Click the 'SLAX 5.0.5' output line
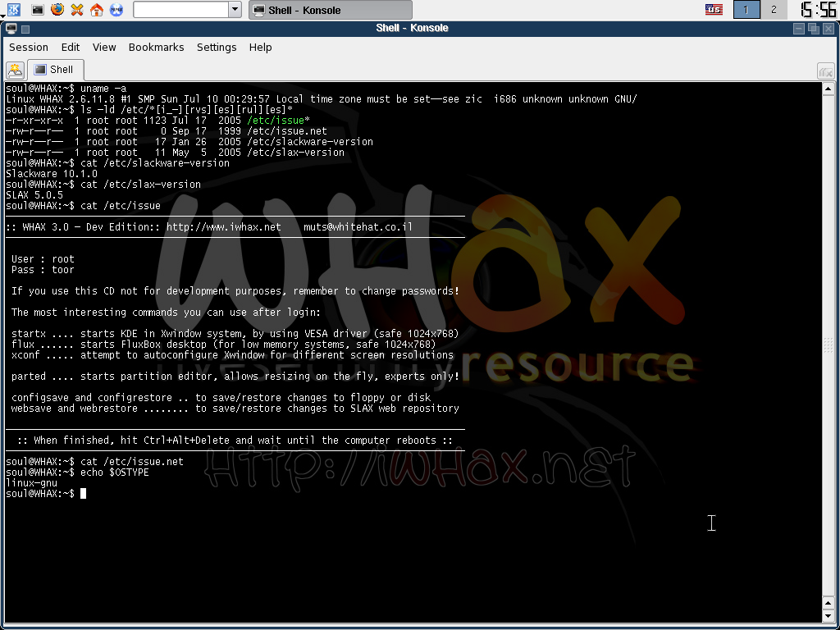Screen dimensions: 840x630 (34, 195)
